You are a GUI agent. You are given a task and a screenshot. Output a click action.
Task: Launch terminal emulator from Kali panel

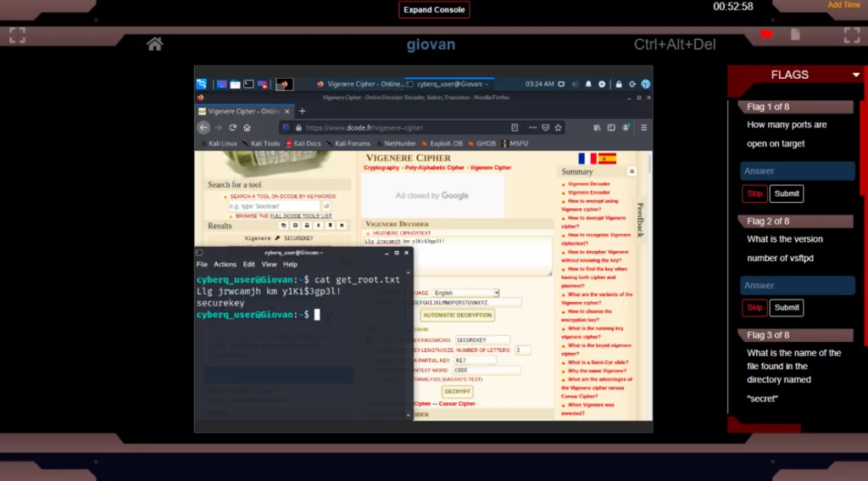point(248,84)
